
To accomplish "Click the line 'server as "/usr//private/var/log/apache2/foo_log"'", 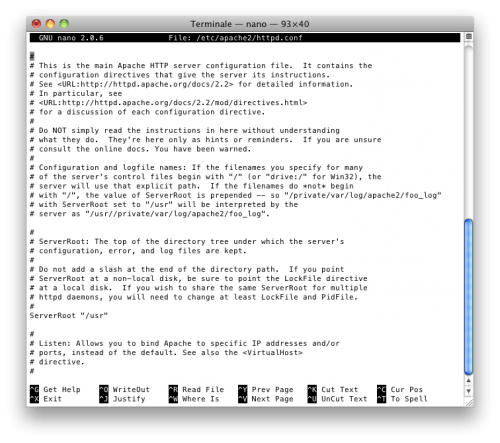I will pos(150,214).
